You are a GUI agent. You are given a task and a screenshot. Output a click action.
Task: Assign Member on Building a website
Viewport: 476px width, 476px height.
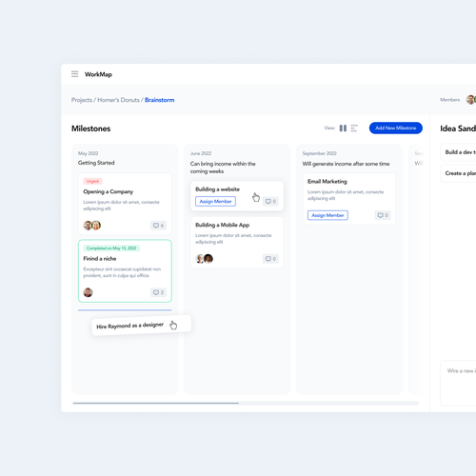click(215, 202)
